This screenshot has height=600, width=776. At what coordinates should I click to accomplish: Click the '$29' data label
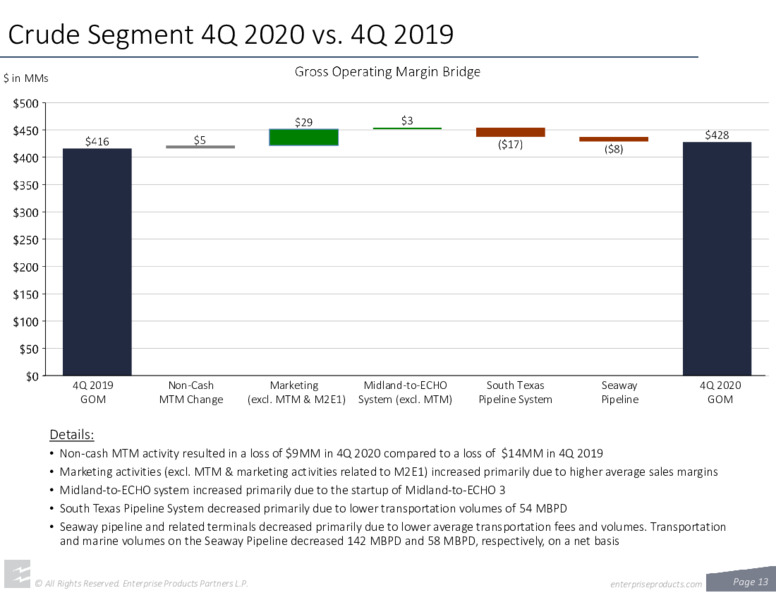(x=304, y=122)
